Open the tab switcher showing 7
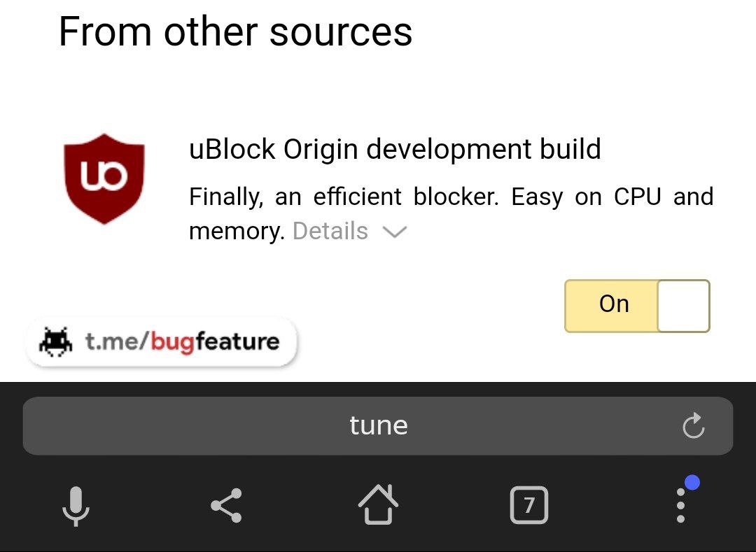This screenshot has width=756, height=552. click(528, 505)
